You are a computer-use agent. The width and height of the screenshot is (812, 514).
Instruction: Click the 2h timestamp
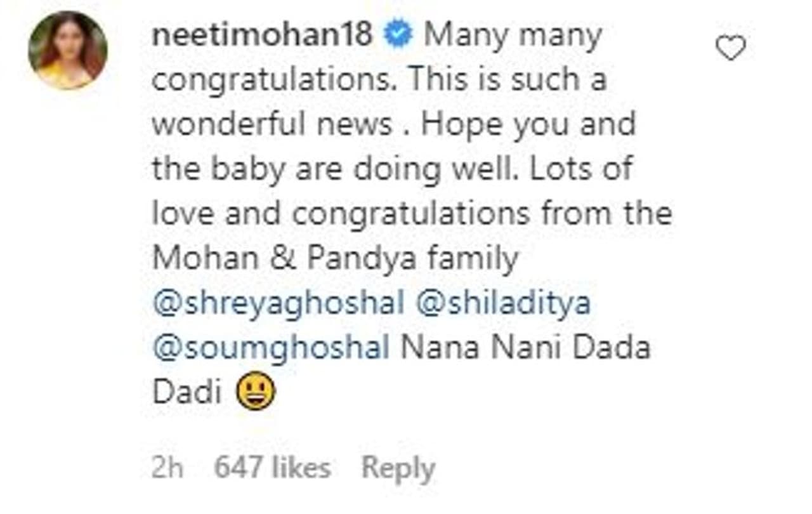pos(167,469)
